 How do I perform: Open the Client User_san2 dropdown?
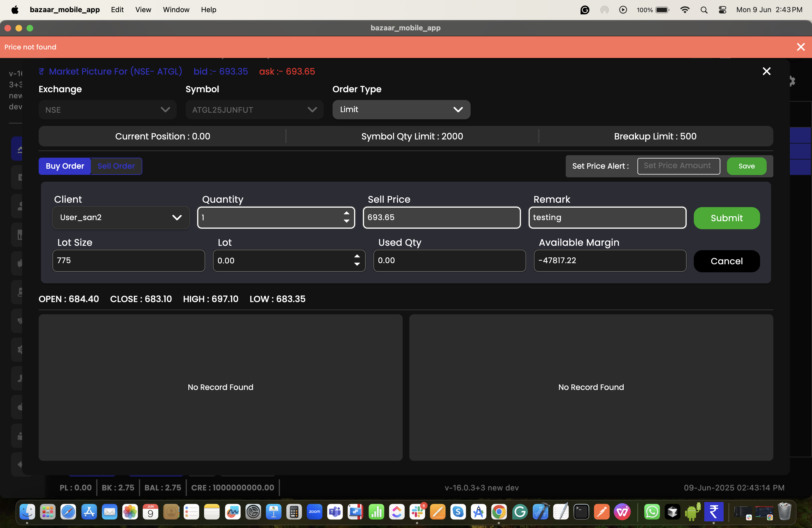pos(121,218)
